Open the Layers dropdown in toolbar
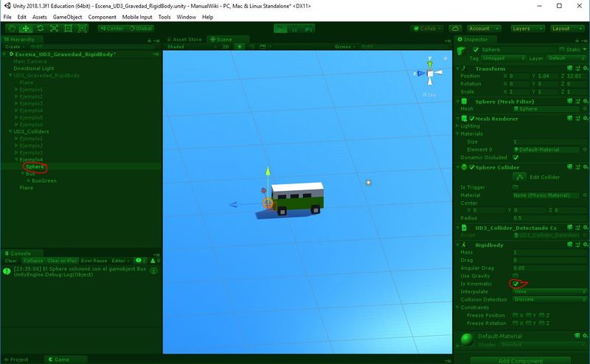 pos(527,29)
